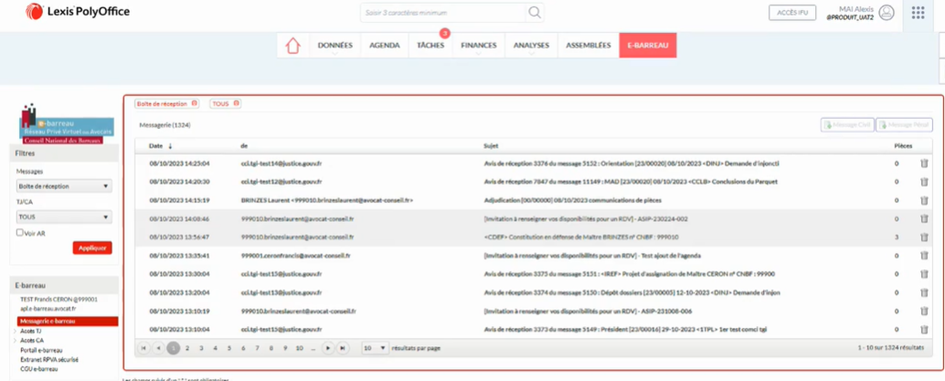The width and height of the screenshot is (945, 381).
Task: Click the ellipsis for more pages
Action: click(x=313, y=348)
